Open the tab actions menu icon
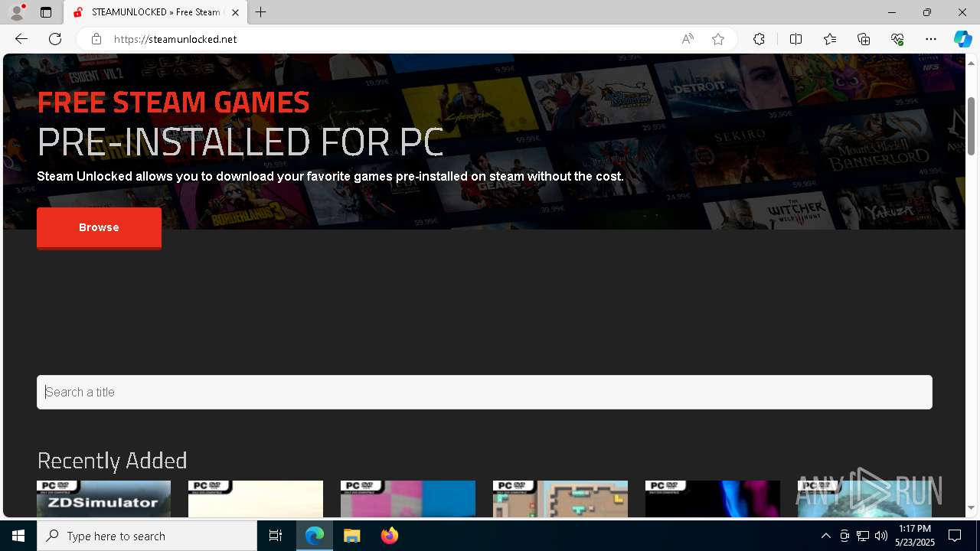This screenshot has width=980, height=551. pyautogui.click(x=46, y=12)
